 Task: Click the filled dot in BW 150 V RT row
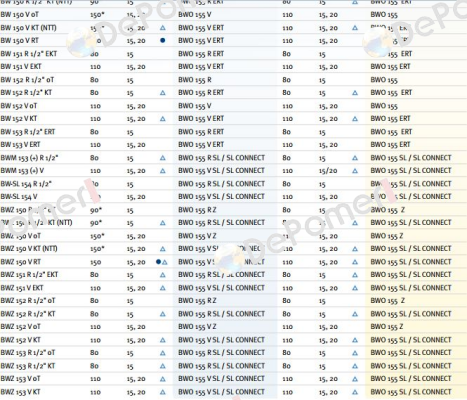coord(163,40)
